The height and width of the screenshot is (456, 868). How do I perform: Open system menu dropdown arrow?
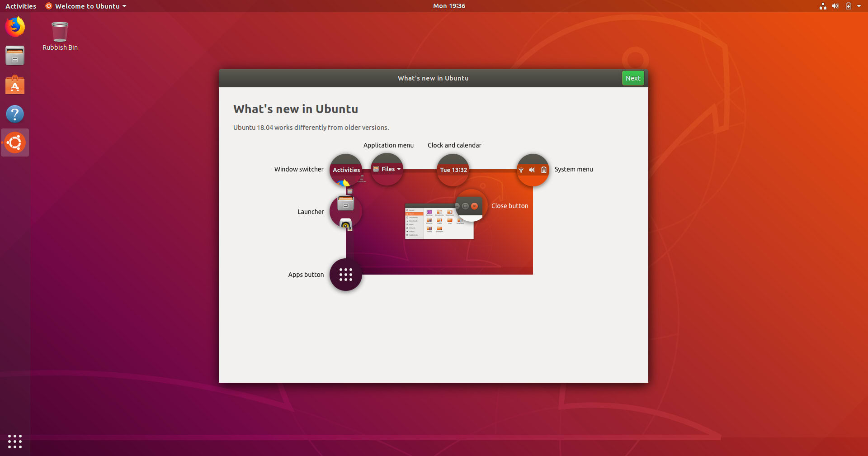(x=859, y=6)
